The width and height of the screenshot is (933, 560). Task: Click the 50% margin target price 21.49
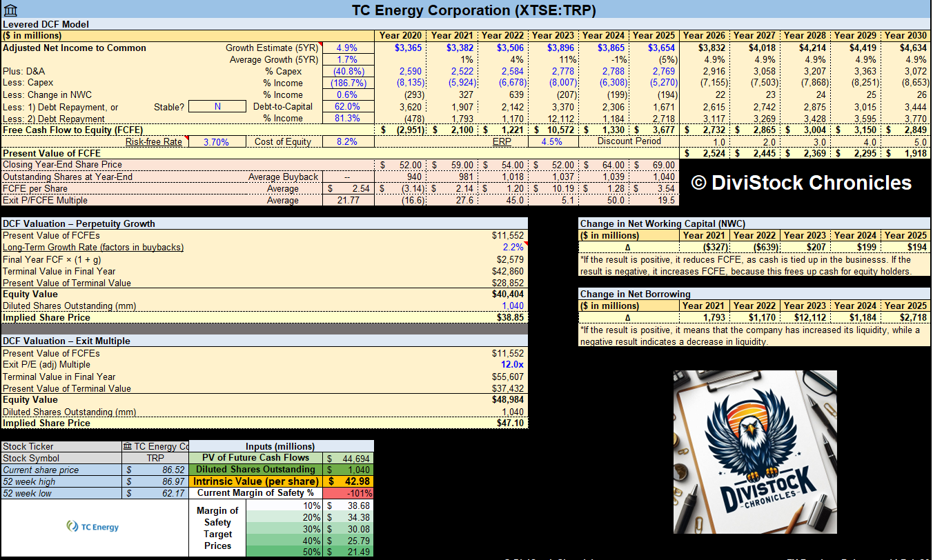tap(348, 552)
